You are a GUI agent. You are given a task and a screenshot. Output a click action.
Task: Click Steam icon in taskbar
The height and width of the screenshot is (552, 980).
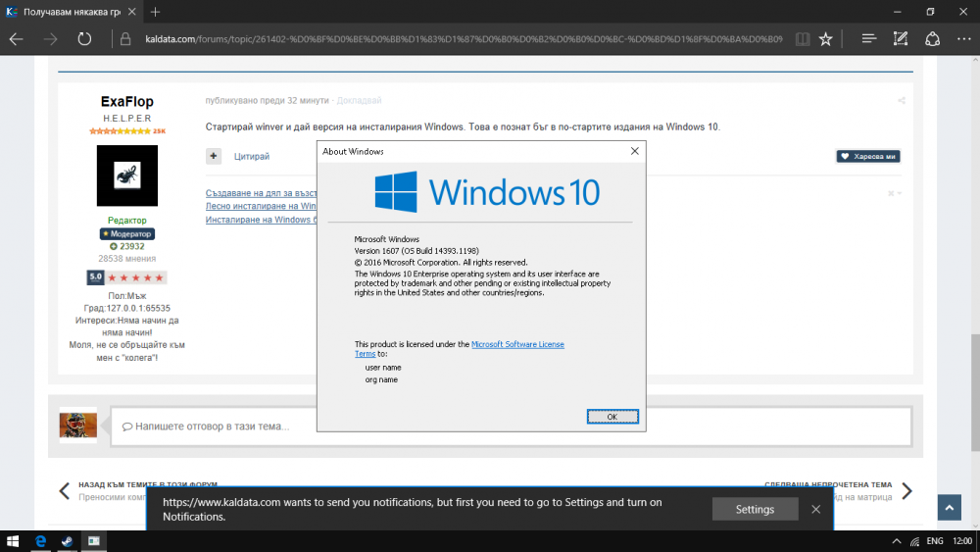[67, 541]
